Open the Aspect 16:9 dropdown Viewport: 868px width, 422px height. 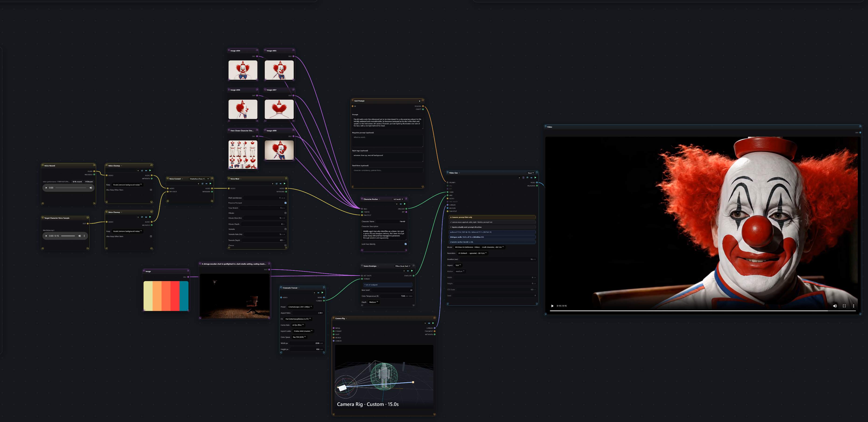click(x=458, y=265)
